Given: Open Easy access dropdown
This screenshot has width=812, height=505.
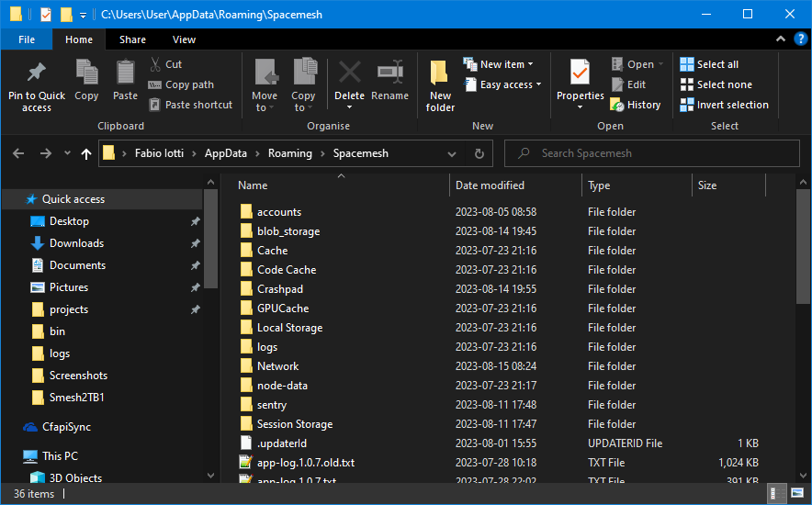Looking at the screenshot, I should point(502,84).
